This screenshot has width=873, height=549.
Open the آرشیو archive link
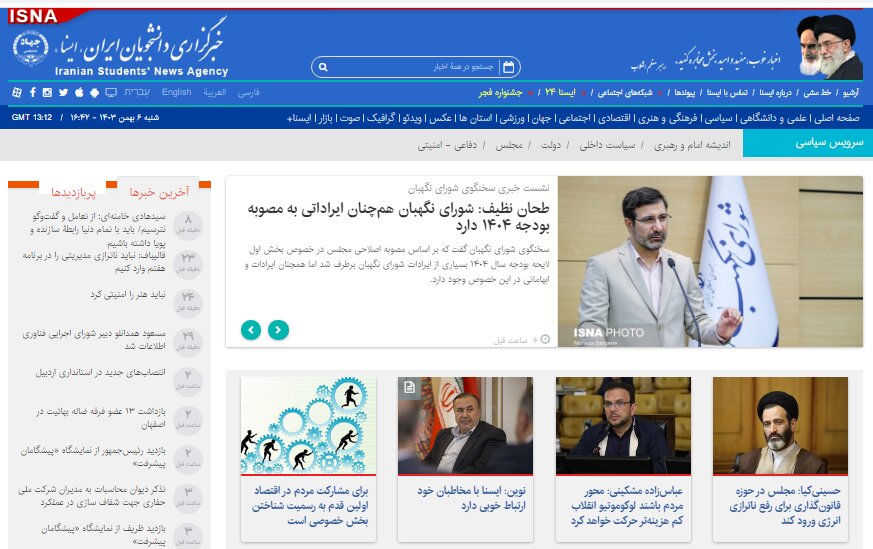[851, 92]
